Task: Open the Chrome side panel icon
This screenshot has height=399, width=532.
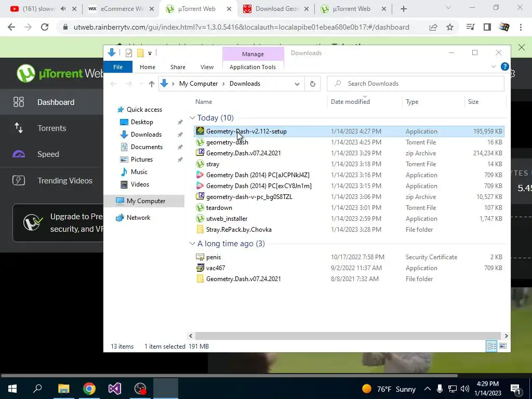Action: tap(487, 27)
